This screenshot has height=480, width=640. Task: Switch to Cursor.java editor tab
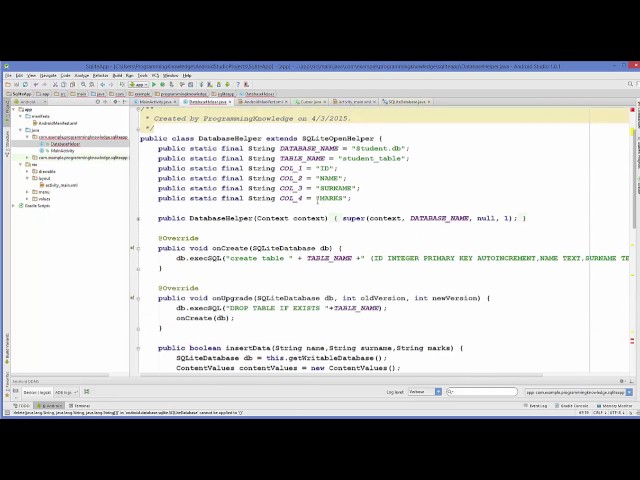(311, 102)
